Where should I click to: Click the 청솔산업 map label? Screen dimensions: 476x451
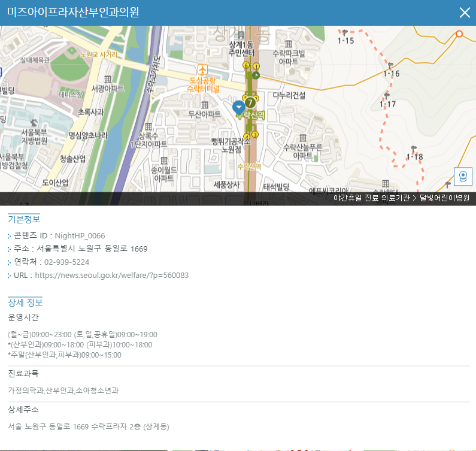point(73,159)
